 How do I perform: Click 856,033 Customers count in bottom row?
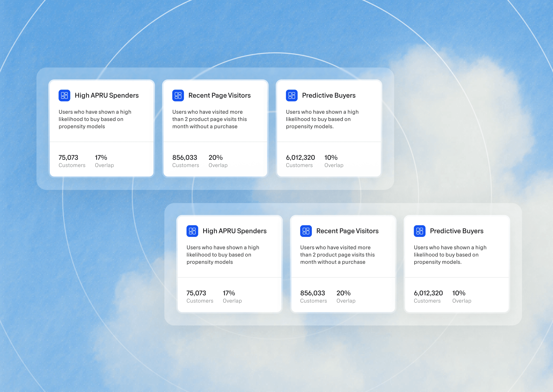pos(313,293)
